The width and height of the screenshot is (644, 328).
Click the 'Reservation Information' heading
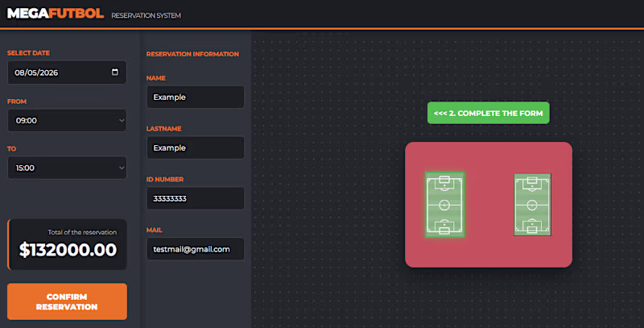pyautogui.click(x=192, y=54)
